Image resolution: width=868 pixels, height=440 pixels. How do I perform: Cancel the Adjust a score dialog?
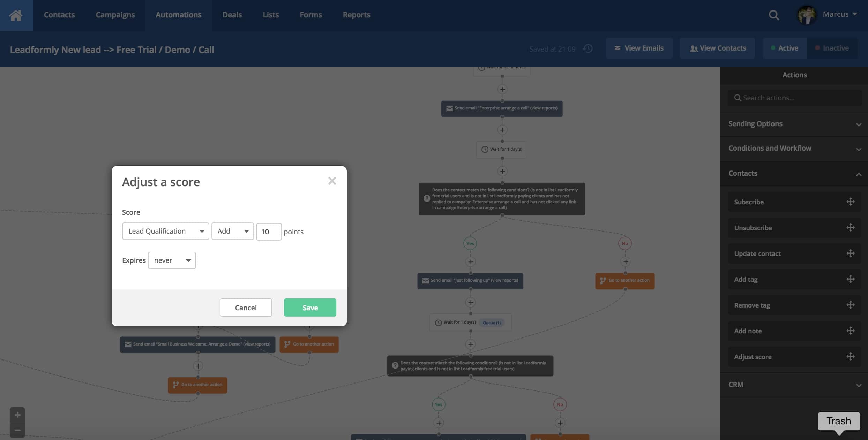coord(246,308)
